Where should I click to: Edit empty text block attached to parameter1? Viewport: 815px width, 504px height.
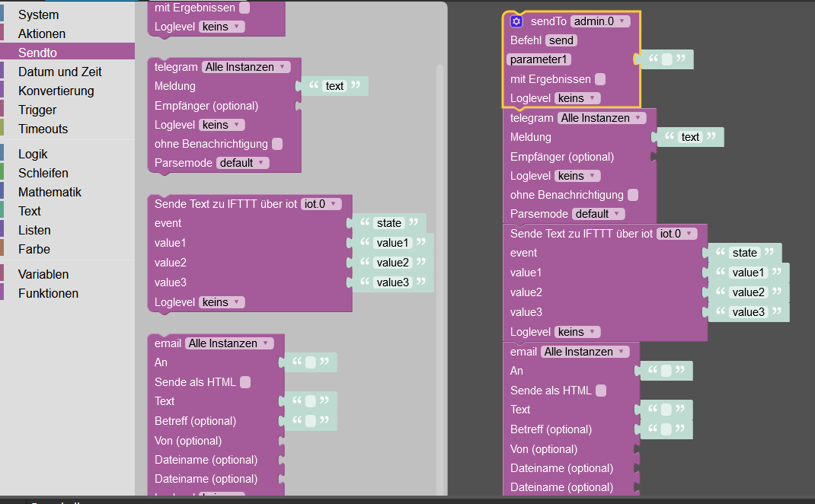point(667,59)
